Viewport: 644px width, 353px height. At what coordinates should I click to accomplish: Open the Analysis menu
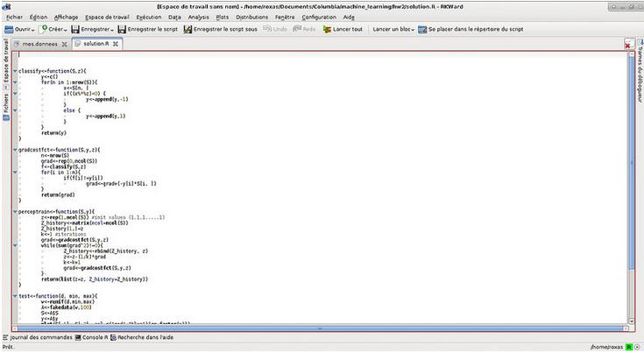198,18
